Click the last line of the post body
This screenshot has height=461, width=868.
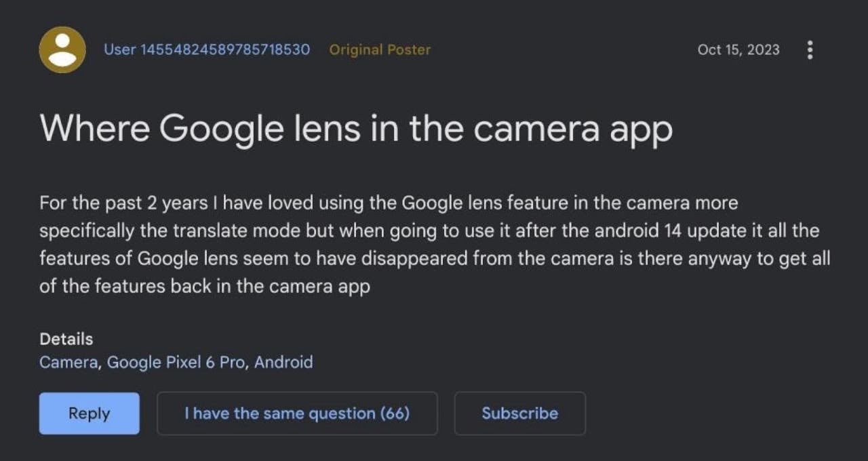tap(205, 286)
